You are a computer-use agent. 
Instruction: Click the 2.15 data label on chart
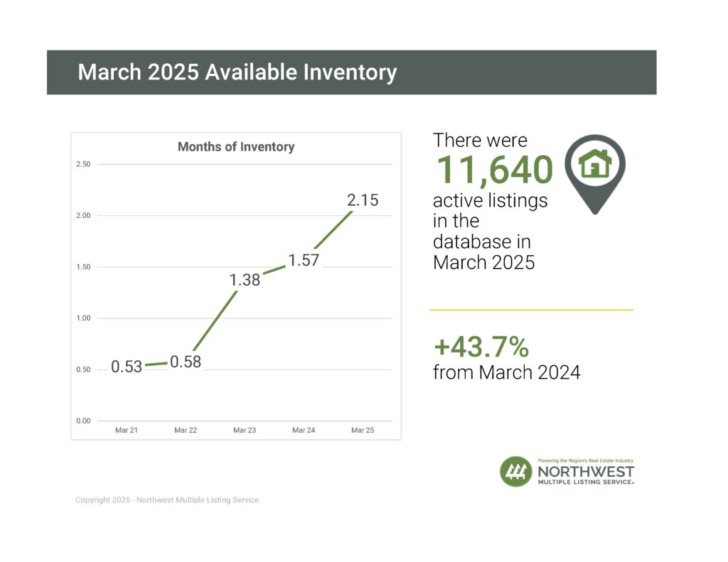point(363,200)
